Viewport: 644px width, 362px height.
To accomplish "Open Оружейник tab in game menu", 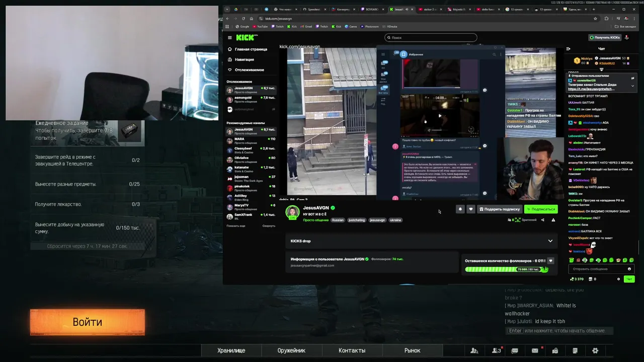I will [291, 350].
